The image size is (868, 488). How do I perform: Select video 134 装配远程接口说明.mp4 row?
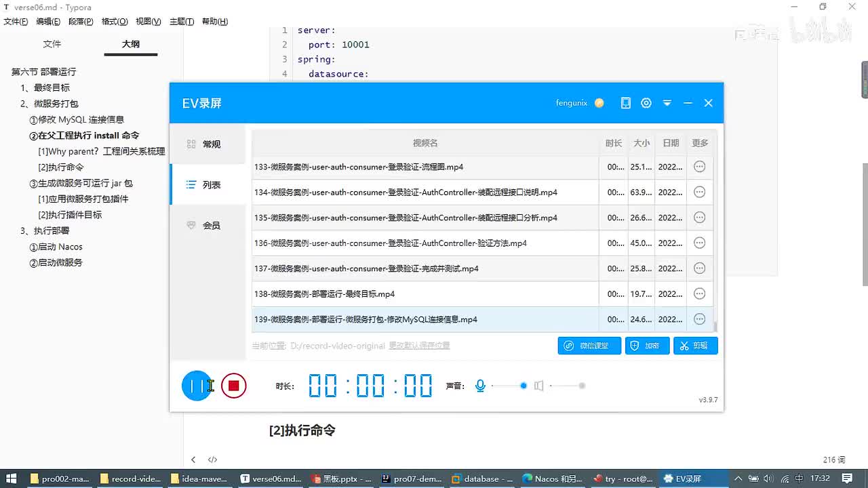[x=482, y=192]
